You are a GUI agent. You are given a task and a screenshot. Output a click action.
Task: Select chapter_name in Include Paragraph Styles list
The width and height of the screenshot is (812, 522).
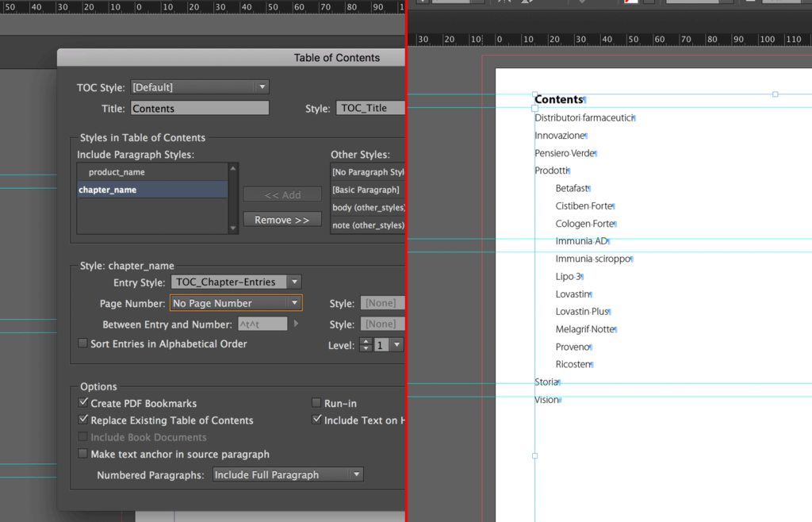152,190
